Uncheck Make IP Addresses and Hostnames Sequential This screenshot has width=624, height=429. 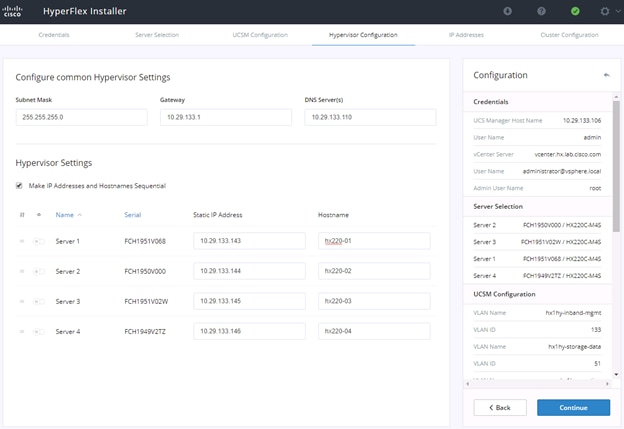click(19, 186)
